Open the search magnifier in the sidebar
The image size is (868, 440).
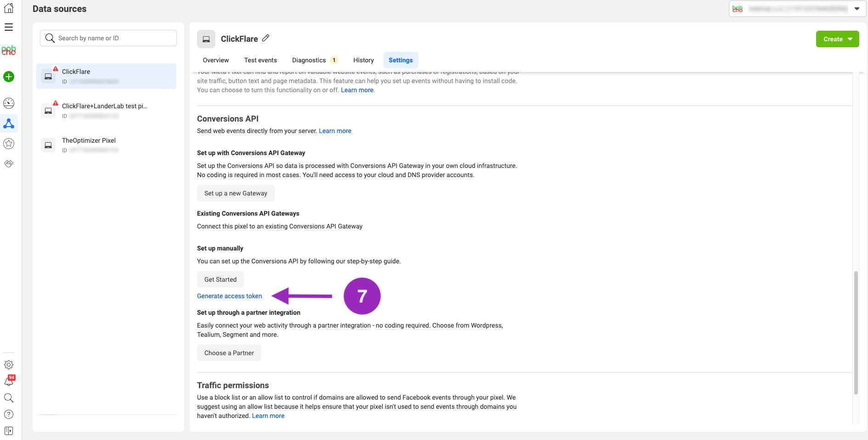point(9,398)
